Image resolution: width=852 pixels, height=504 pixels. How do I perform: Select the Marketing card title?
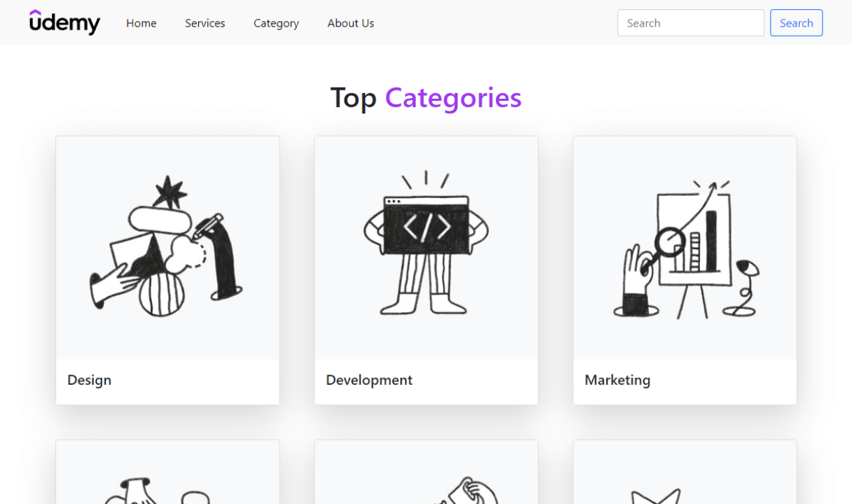coord(617,380)
